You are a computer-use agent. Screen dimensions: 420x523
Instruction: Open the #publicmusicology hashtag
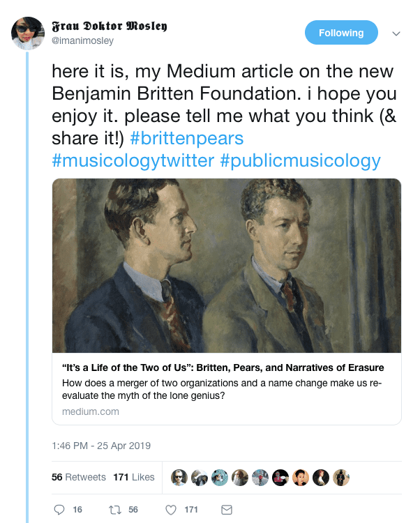tap(300, 161)
